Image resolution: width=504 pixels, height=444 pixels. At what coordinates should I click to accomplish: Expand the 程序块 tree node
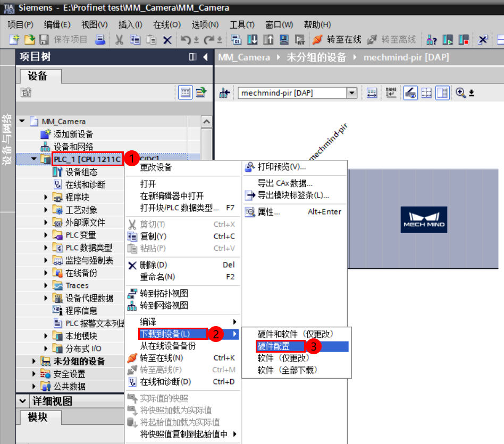(47, 198)
